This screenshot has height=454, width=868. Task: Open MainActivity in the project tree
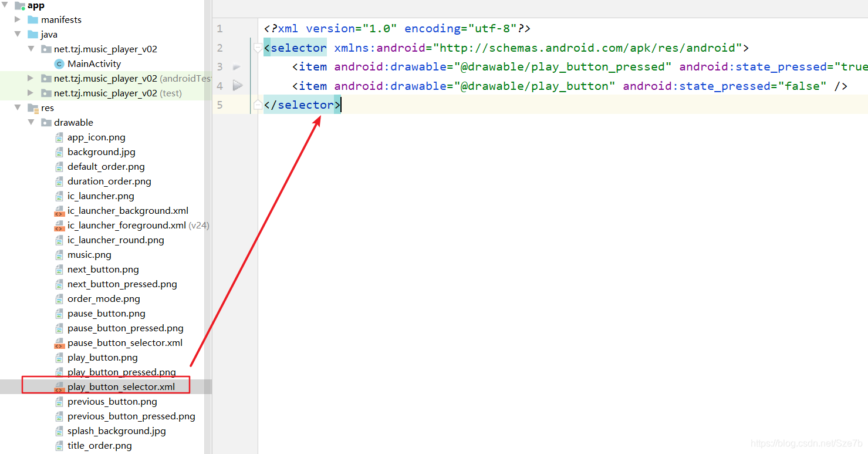pyautogui.click(x=94, y=64)
